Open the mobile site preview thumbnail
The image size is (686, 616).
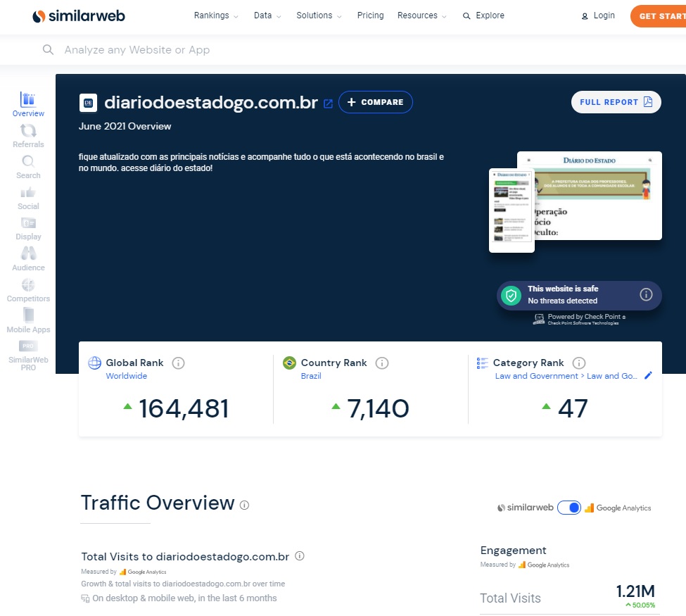click(x=512, y=210)
